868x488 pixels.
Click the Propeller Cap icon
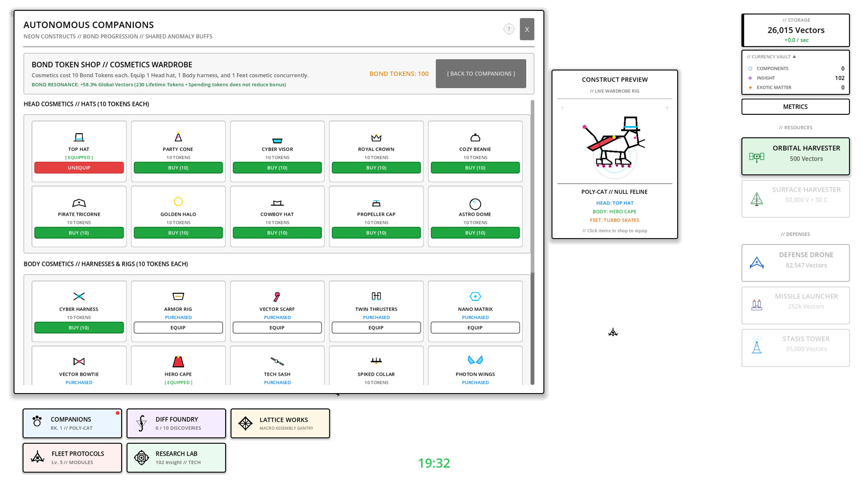[376, 203]
